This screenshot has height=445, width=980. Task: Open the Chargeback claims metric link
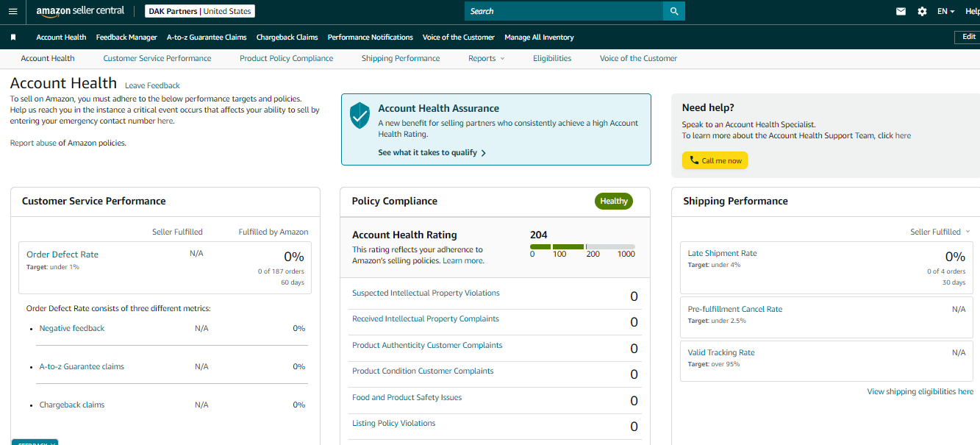pos(72,405)
